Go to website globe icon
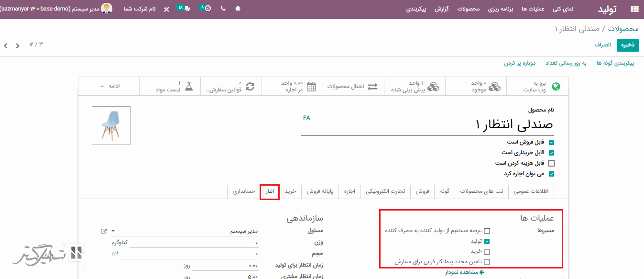 tap(556, 87)
